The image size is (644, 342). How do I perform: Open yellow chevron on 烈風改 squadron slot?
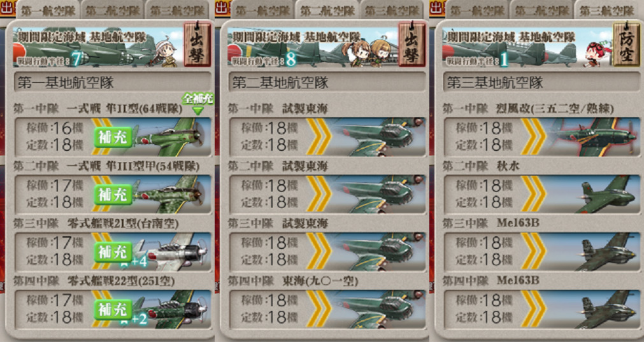tap(534, 137)
